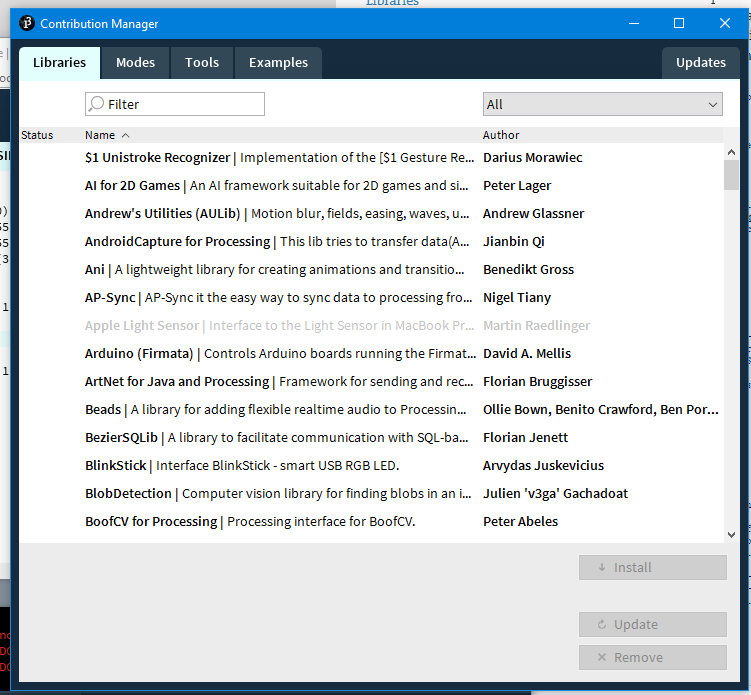Click author Florian Bruggisser
The width and height of the screenshot is (751, 695).
(x=537, y=382)
